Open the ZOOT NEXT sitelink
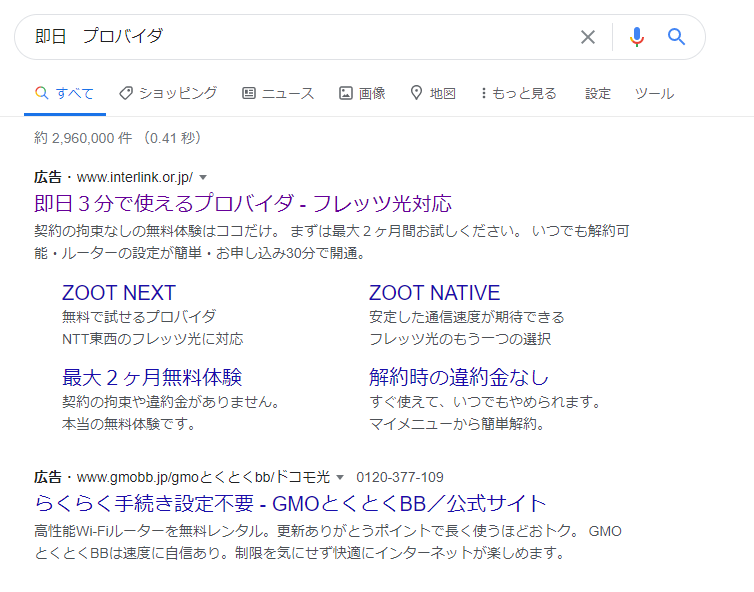754x592 pixels. pyautogui.click(x=119, y=293)
